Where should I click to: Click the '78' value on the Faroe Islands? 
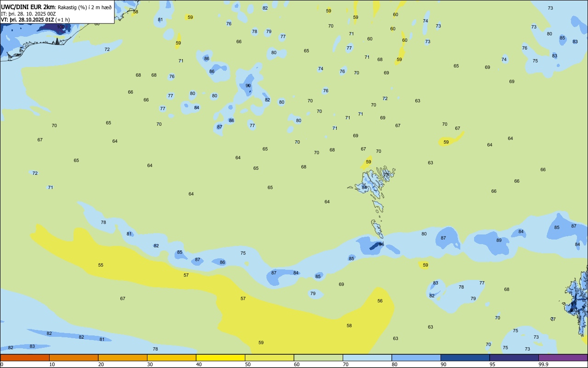[x=386, y=175]
